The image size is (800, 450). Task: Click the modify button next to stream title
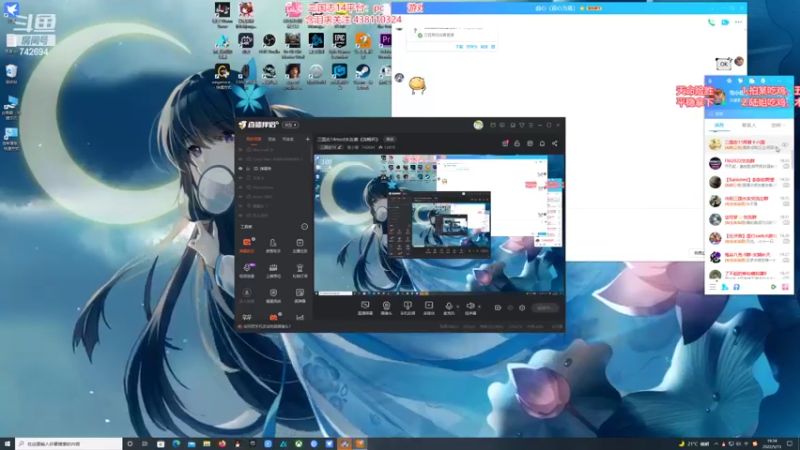point(390,139)
